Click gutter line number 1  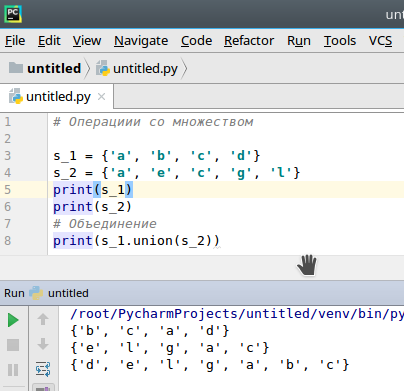8,122
